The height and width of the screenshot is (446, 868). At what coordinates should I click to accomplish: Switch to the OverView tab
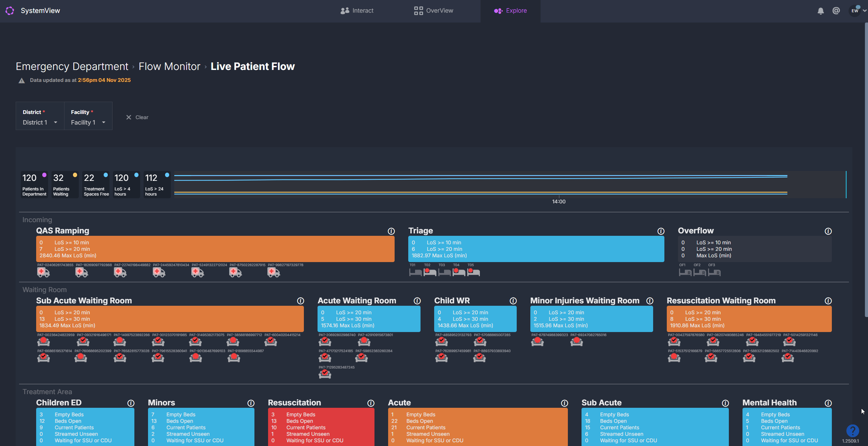(433, 11)
